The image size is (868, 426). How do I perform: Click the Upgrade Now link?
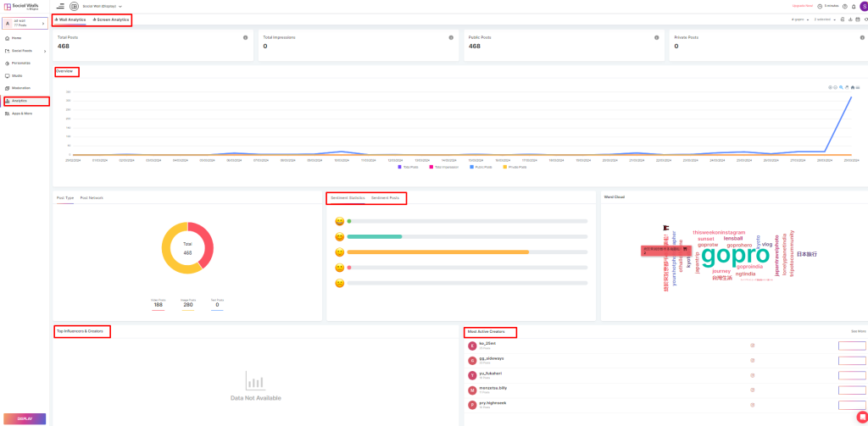(801, 6)
